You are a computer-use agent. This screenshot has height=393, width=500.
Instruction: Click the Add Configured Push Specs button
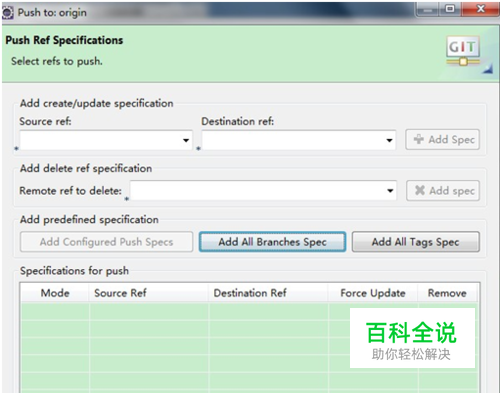(106, 242)
